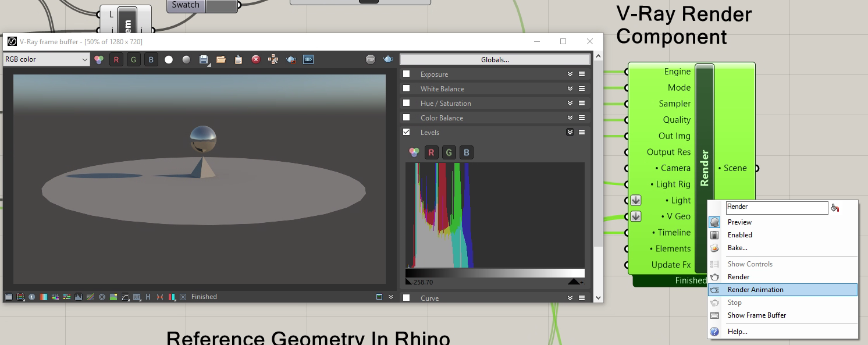Click the black point levels slider marker
This screenshot has height=345, width=868.
tap(408, 281)
